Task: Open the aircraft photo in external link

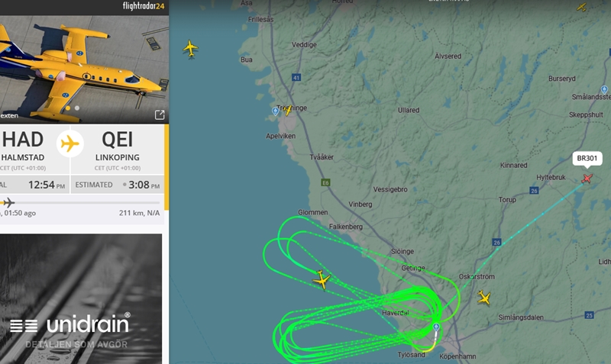Action: [x=160, y=114]
